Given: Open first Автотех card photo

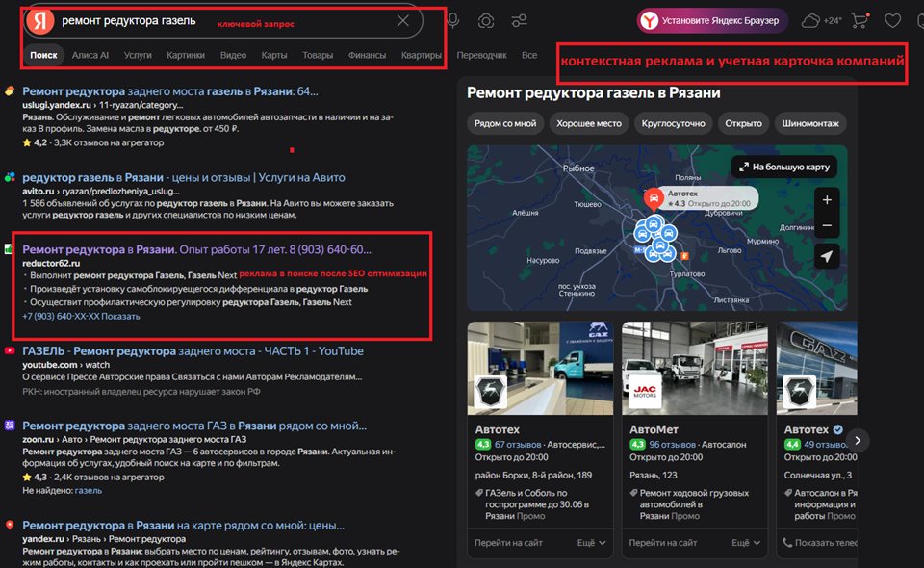Looking at the screenshot, I should 540,369.
